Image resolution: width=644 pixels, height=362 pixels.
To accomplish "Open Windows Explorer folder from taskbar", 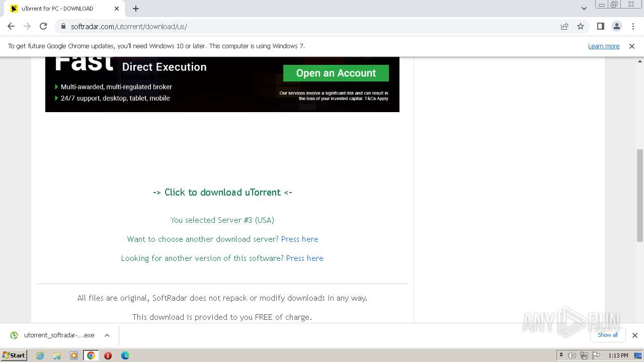I will (x=57, y=355).
